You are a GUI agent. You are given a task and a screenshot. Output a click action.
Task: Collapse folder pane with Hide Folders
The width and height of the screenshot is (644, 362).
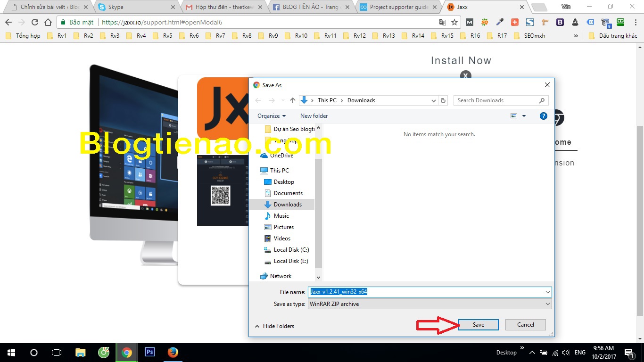click(x=274, y=326)
